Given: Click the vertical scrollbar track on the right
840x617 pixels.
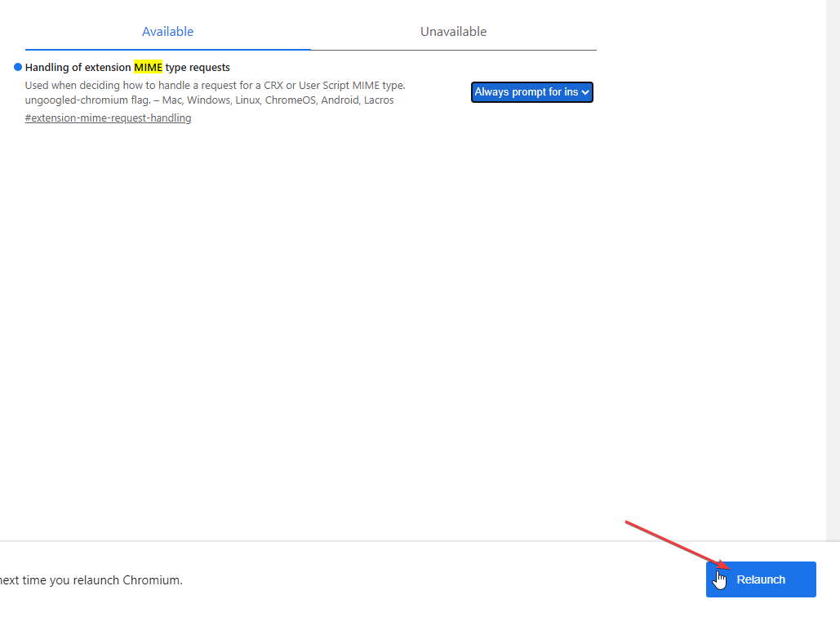Looking at the screenshot, I should [833, 245].
